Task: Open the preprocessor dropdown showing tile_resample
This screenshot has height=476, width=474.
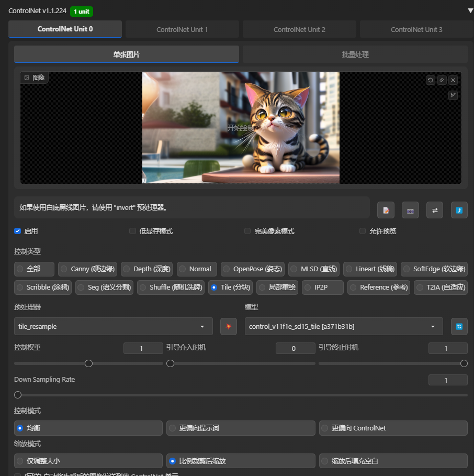Action: coord(113,326)
